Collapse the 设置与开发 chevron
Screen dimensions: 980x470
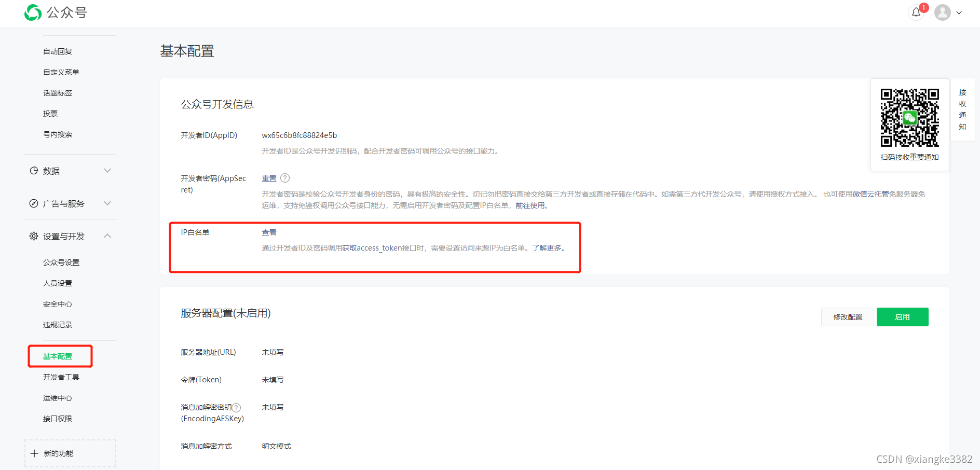tap(107, 236)
